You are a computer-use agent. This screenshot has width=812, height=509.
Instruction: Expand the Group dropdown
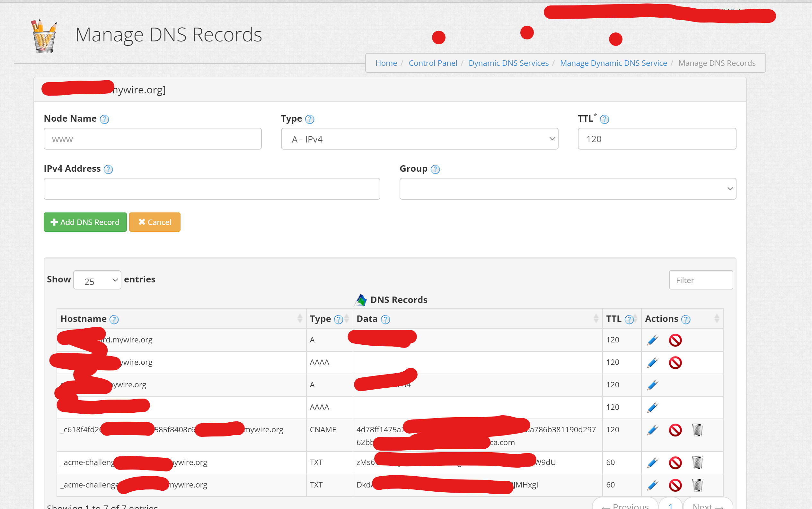coord(567,189)
